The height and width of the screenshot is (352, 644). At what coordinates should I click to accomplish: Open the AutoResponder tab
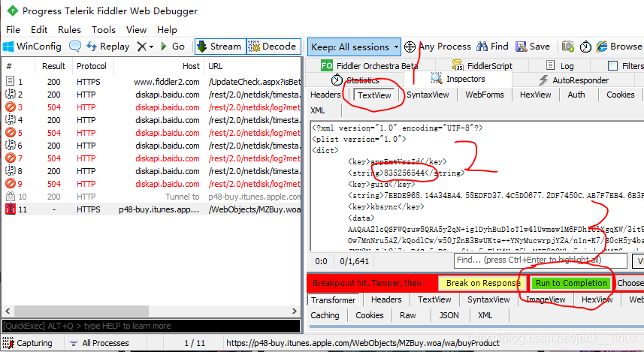click(x=573, y=80)
